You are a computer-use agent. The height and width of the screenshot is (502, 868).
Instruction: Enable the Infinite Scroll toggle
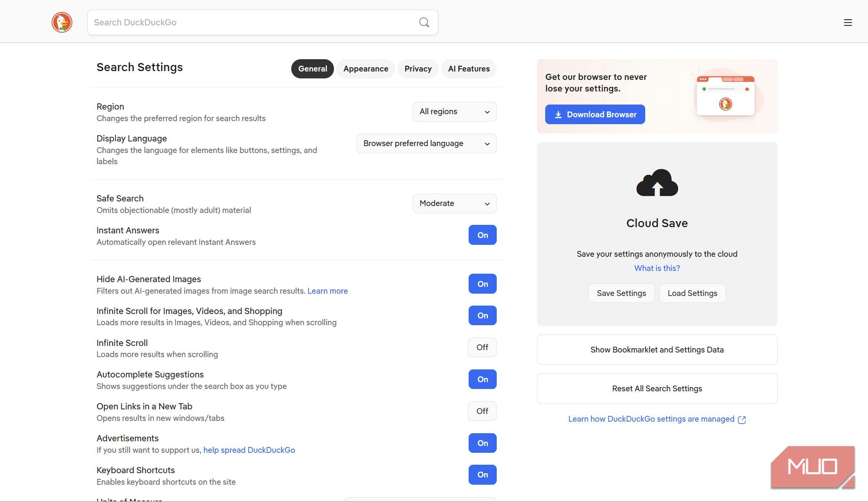(482, 347)
